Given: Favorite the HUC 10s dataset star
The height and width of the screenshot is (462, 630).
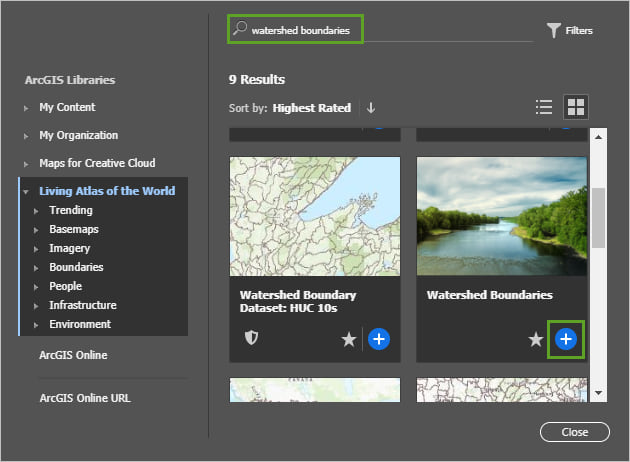Looking at the screenshot, I should (348, 340).
